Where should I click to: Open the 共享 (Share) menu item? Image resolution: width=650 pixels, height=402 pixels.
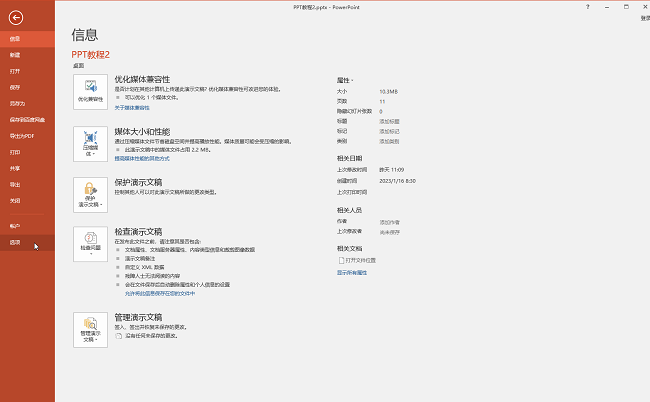(27, 168)
